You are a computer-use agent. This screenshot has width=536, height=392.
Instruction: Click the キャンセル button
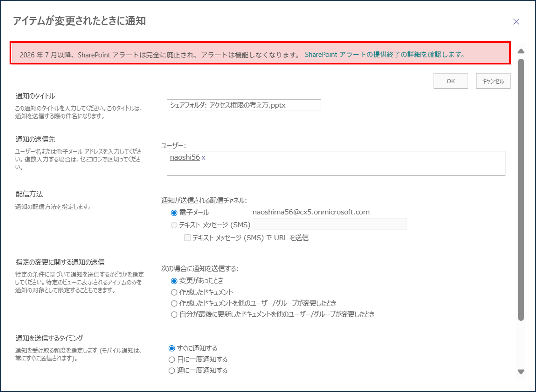(x=493, y=81)
